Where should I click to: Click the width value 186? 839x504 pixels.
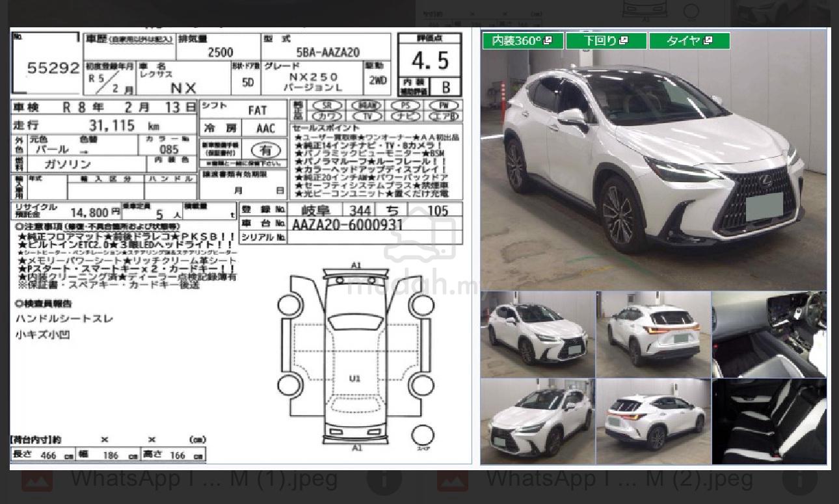coord(111,455)
